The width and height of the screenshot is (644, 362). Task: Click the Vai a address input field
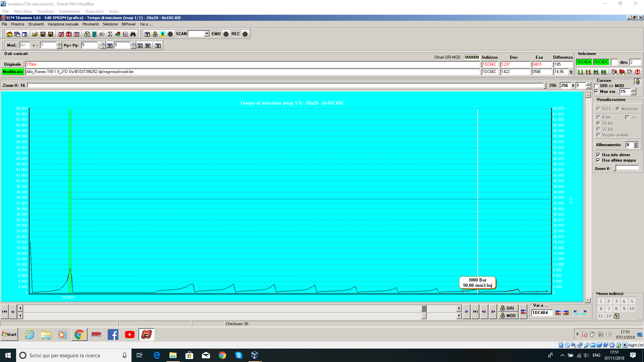coord(541,313)
